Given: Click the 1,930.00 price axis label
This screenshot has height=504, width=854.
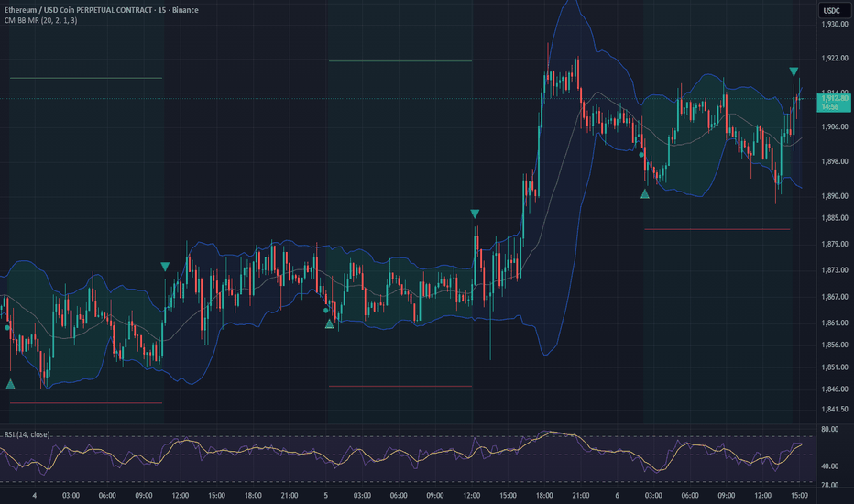Looking at the screenshot, I should point(835,24).
